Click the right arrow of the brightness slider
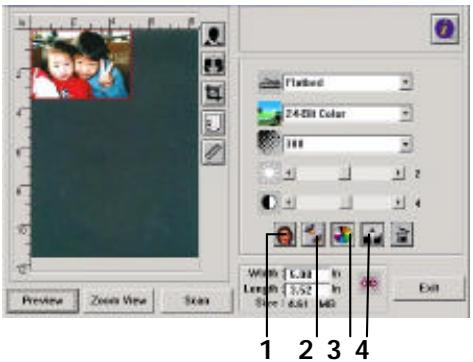The height and width of the screenshot is (362, 473). pyautogui.click(x=398, y=173)
